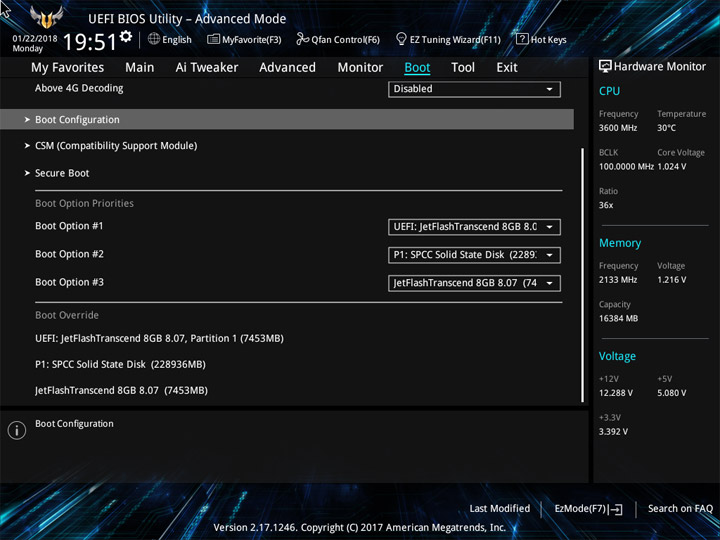The image size is (720, 540).
Task: Launch EZ Tuning Wizard(F11)
Action: [x=455, y=40]
